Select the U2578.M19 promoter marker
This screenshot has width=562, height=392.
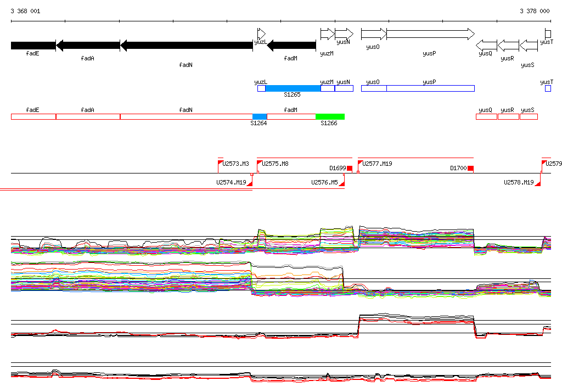538,183
